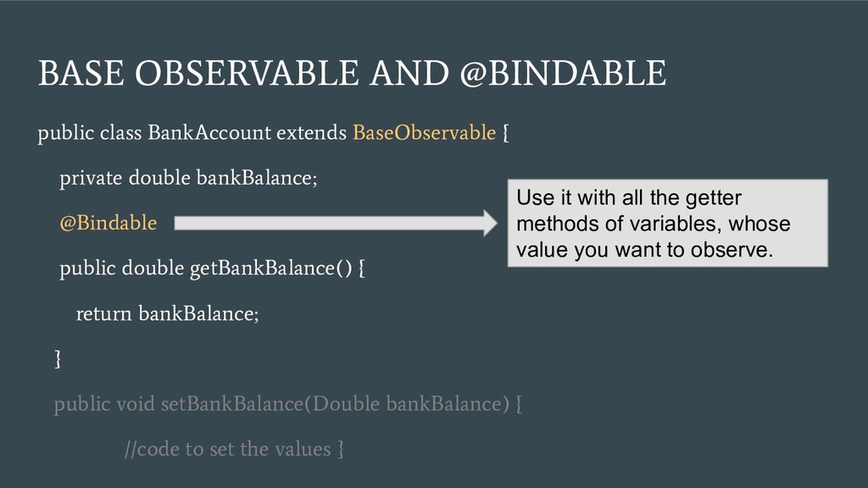Click the private double bankBalance line
Image resolution: width=868 pixels, height=488 pixels.
tap(188, 178)
